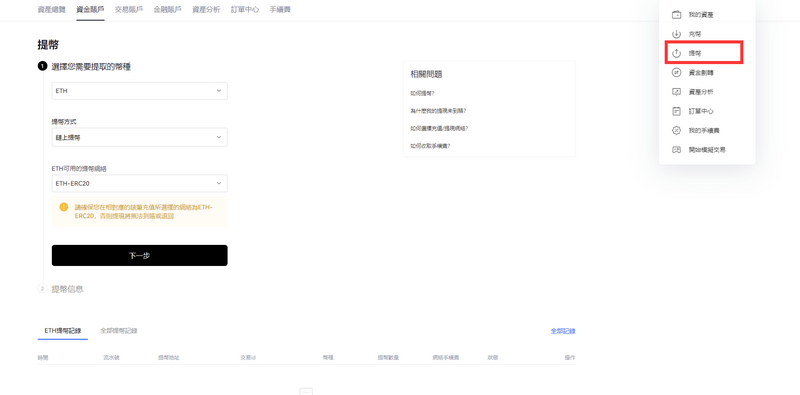Image resolution: width=800 pixels, height=395 pixels.
Task: Click the transfer icon beside 資金劃轉
Action: [x=677, y=72]
